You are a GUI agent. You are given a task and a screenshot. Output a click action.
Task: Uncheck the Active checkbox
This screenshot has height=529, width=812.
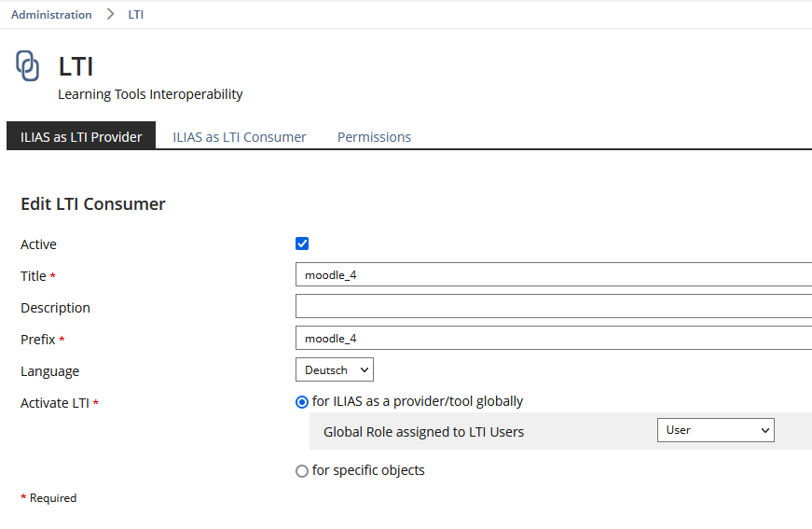pyautogui.click(x=302, y=244)
